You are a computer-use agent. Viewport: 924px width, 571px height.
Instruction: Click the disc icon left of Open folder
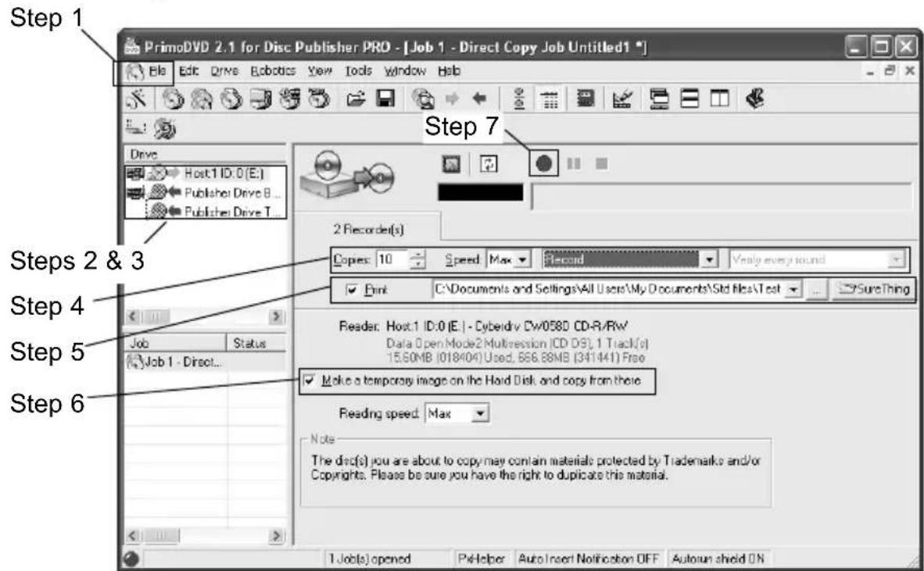point(320,99)
